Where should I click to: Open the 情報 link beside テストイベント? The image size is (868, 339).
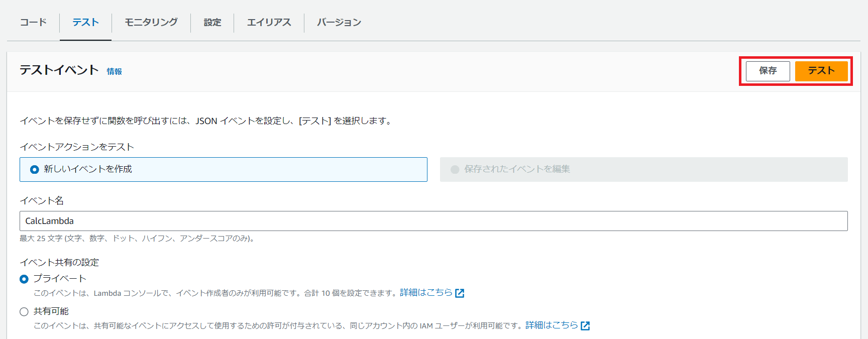(x=114, y=72)
